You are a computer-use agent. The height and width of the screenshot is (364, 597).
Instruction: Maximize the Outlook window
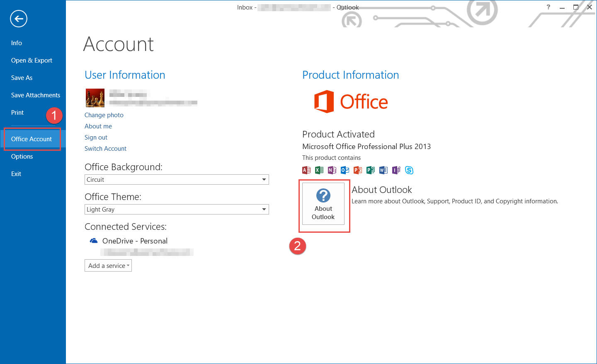click(576, 7)
